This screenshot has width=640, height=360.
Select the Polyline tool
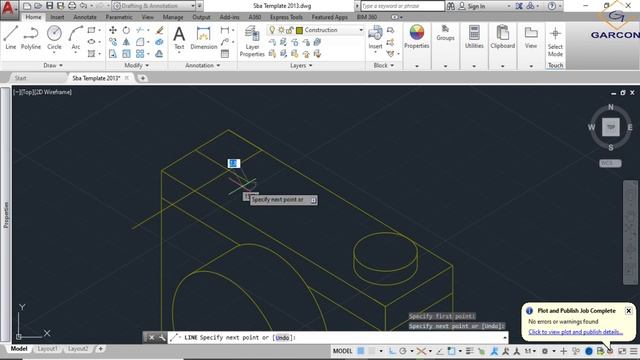[31, 38]
